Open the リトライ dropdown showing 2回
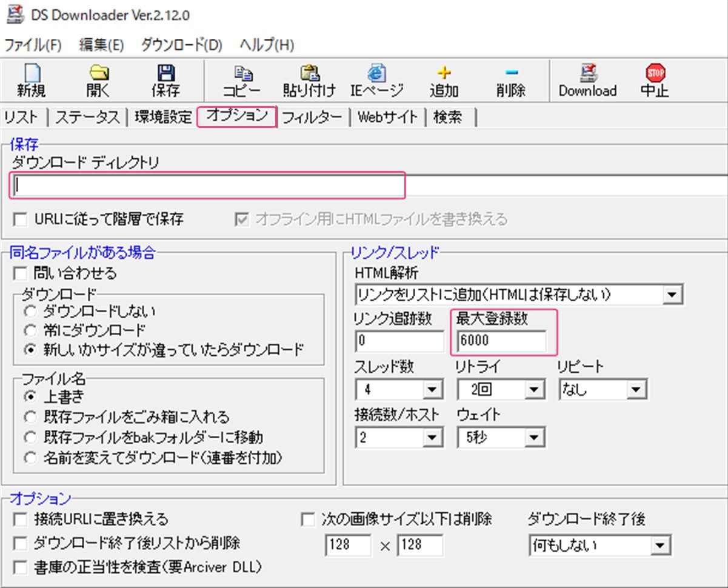The image size is (728, 588). tap(501, 389)
